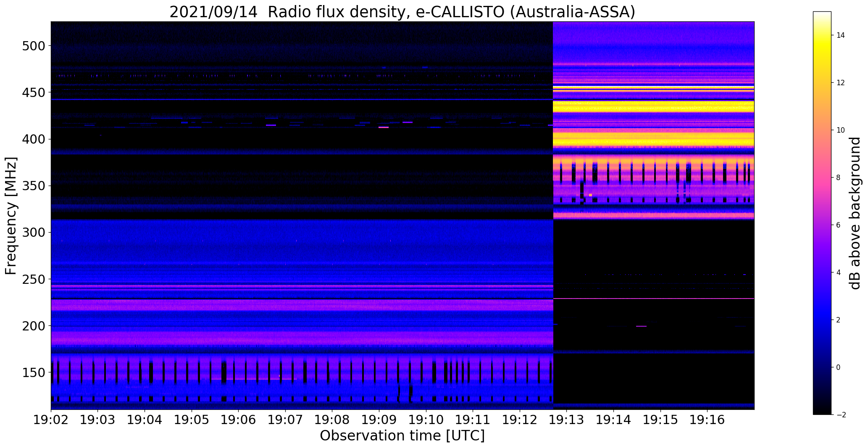Screen dimensions: 868x448
Task: Click the 450 frequency tick label
Action: (33, 92)
